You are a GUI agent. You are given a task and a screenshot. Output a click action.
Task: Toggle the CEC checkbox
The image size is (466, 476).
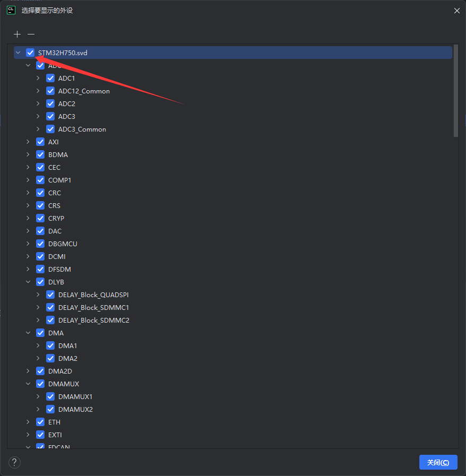(40, 168)
